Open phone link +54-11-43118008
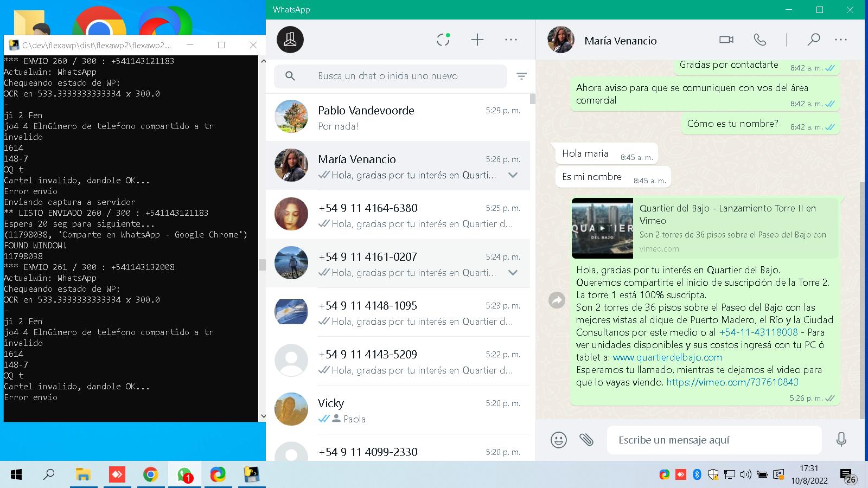The height and width of the screenshot is (488, 868). [x=758, y=332]
